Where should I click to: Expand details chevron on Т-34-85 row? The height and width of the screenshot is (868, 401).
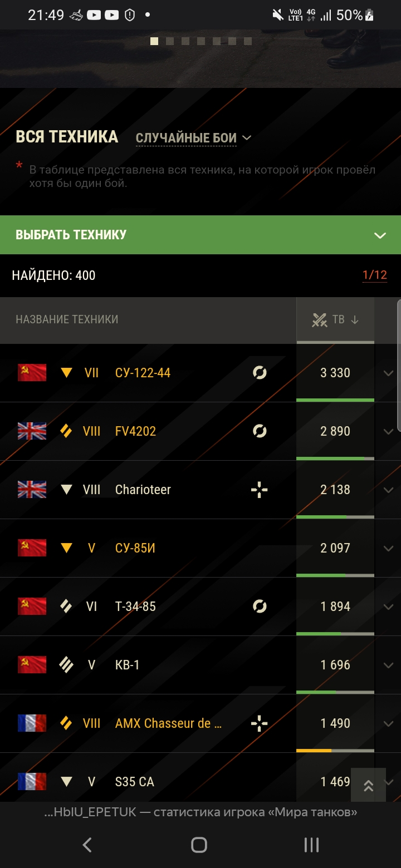(389, 606)
